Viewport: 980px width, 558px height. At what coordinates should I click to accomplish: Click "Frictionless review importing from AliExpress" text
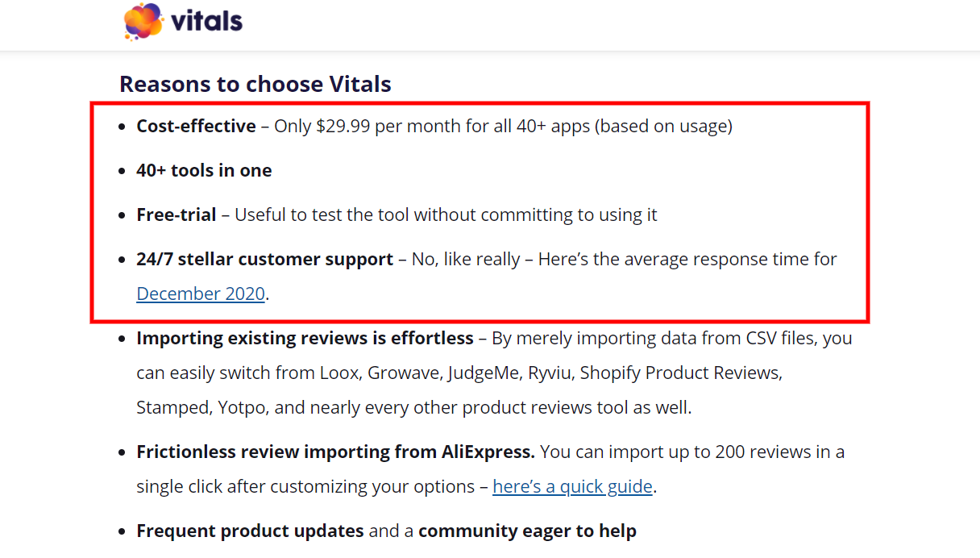point(335,452)
